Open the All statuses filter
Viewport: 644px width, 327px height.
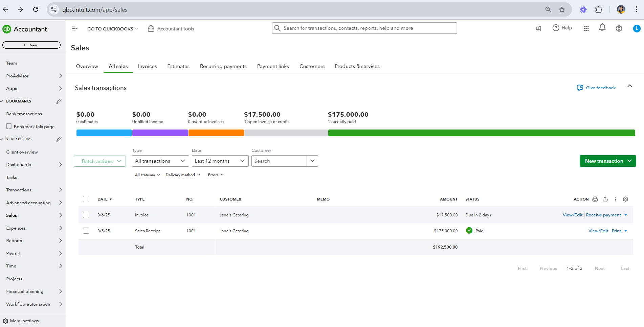tap(148, 175)
